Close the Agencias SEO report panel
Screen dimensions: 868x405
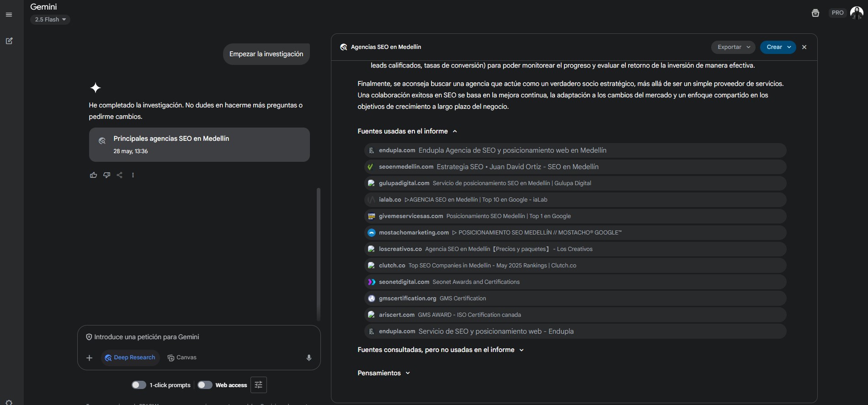tap(804, 47)
